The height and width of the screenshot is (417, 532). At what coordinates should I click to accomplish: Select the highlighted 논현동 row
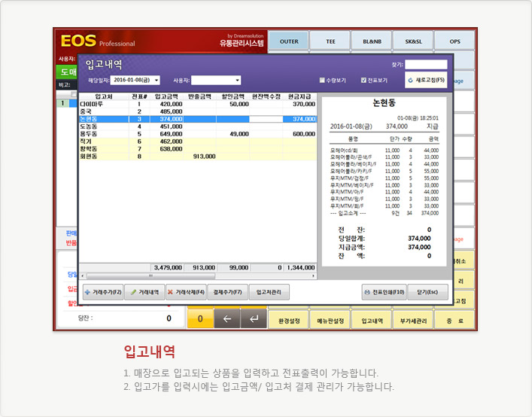click(198, 119)
